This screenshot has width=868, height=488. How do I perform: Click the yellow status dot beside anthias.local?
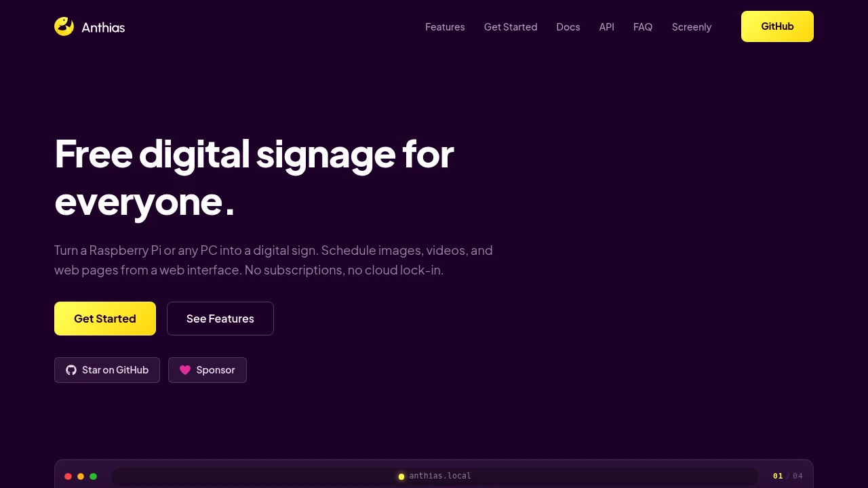click(x=401, y=476)
